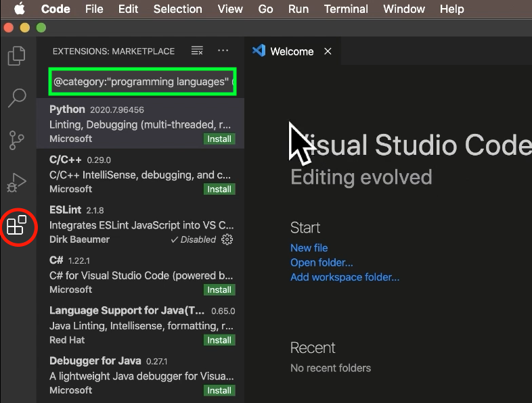Install the Python extension
This screenshot has width=532, height=403.
[219, 139]
